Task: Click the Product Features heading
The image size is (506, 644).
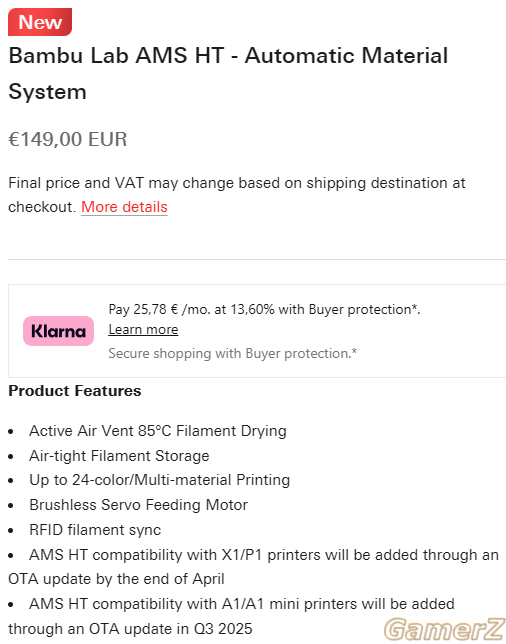Action: click(75, 391)
